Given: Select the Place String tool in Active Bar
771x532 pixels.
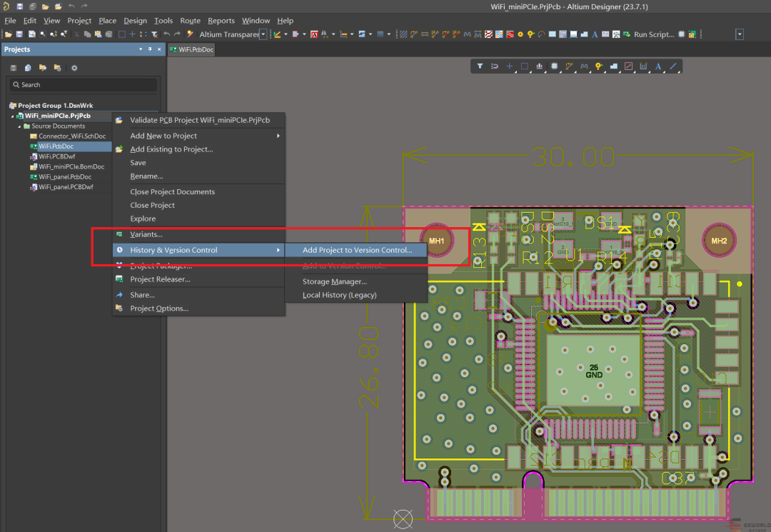Looking at the screenshot, I should (x=658, y=66).
